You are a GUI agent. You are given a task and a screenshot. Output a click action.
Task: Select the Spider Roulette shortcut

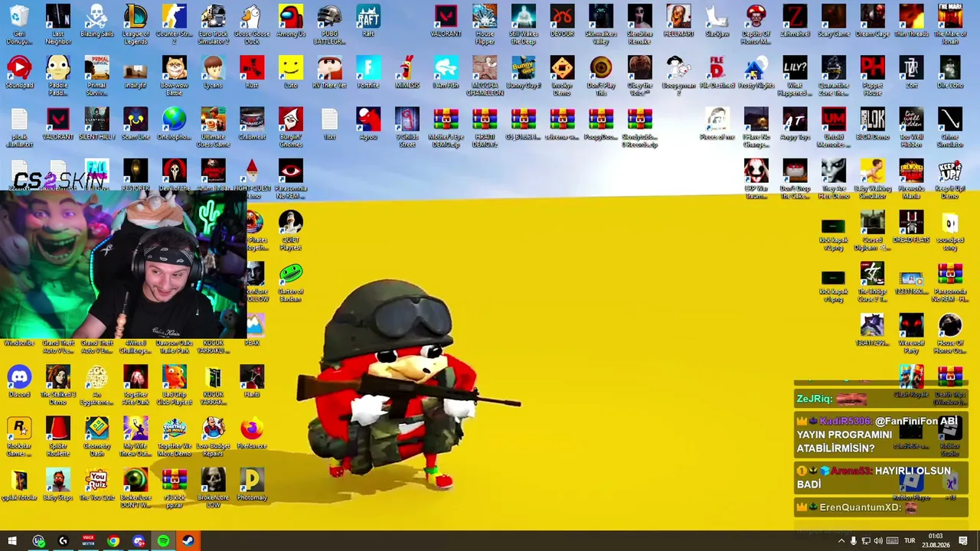click(58, 436)
